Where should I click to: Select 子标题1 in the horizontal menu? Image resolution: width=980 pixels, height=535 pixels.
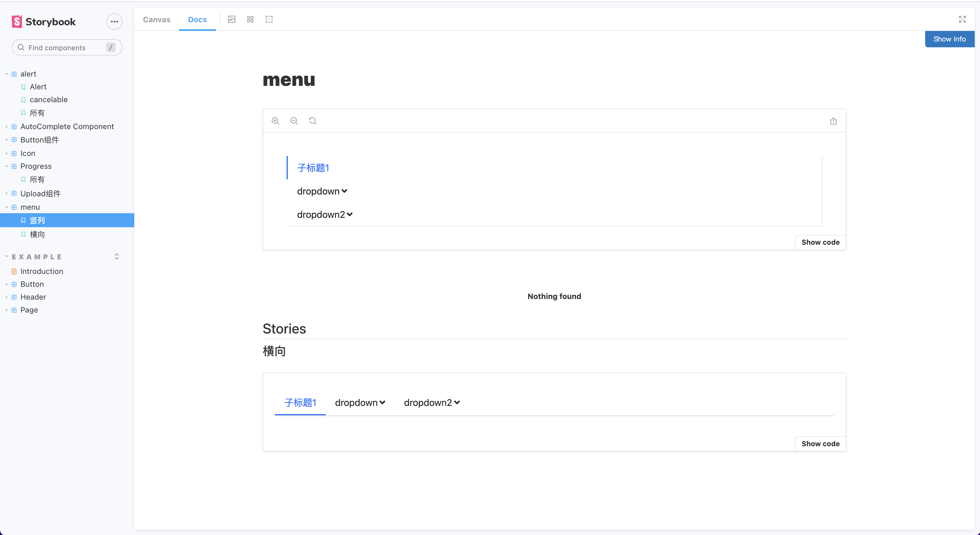300,402
